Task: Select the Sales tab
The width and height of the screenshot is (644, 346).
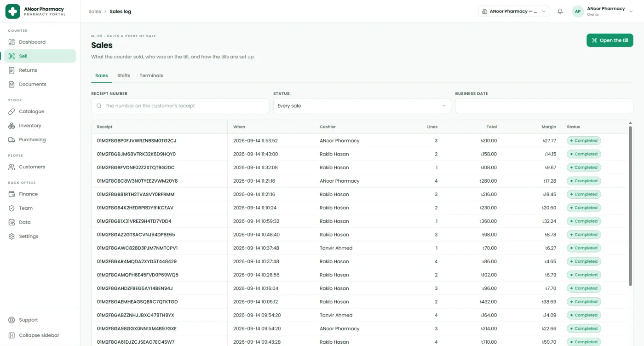Action: point(102,75)
